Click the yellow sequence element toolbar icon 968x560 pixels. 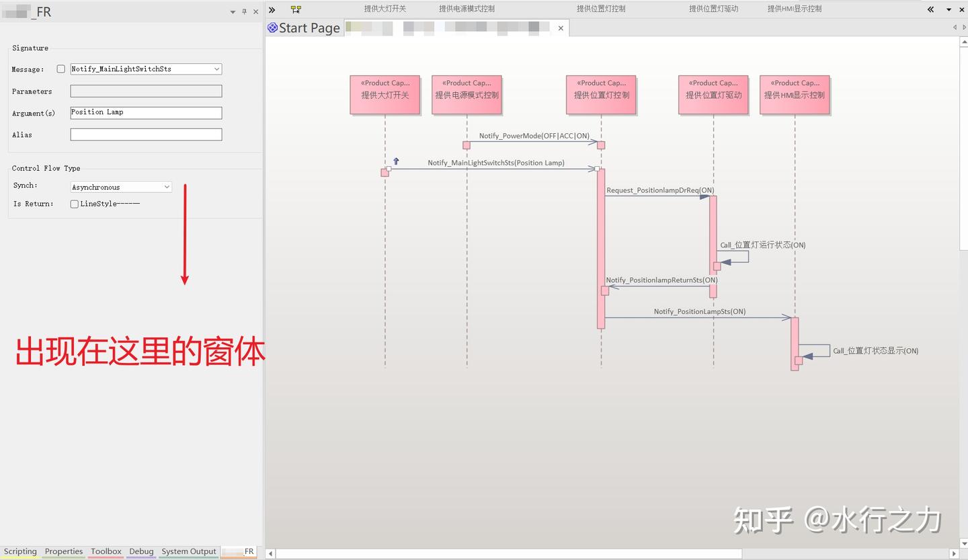click(x=296, y=9)
